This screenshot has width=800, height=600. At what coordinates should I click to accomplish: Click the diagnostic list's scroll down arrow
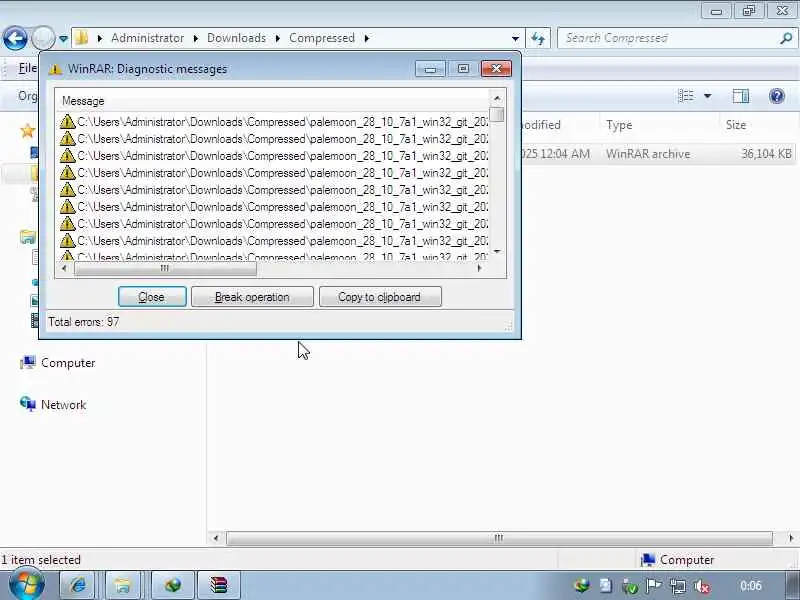(497, 252)
